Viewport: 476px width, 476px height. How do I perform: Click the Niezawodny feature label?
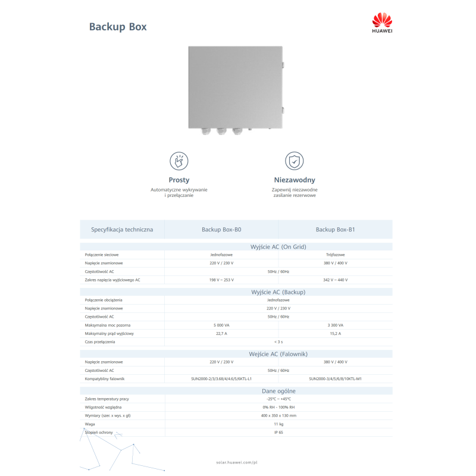(294, 179)
